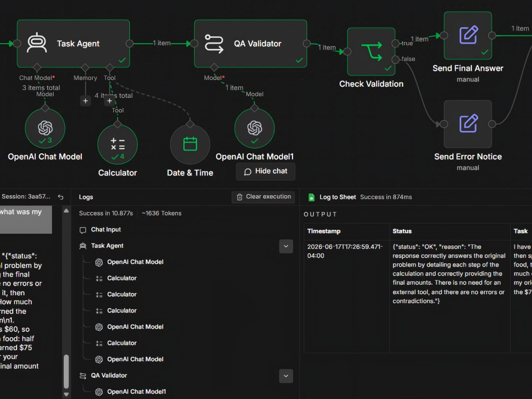Open the QA Validator log entry
The height and width of the screenshot is (399, 532).
[109, 376]
